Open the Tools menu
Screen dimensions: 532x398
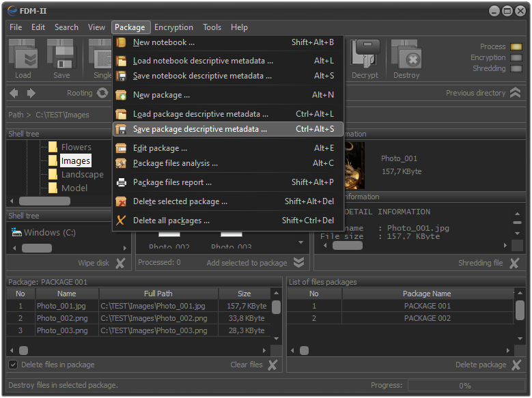(212, 27)
